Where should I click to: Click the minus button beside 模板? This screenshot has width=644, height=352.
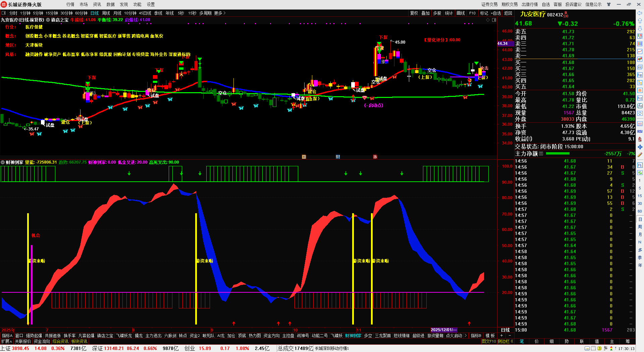click(509, 336)
